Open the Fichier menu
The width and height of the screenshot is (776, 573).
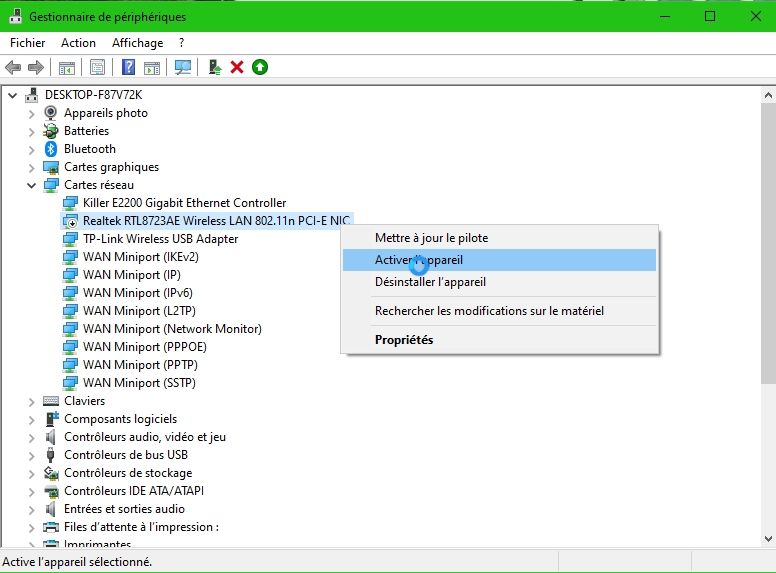[x=27, y=43]
